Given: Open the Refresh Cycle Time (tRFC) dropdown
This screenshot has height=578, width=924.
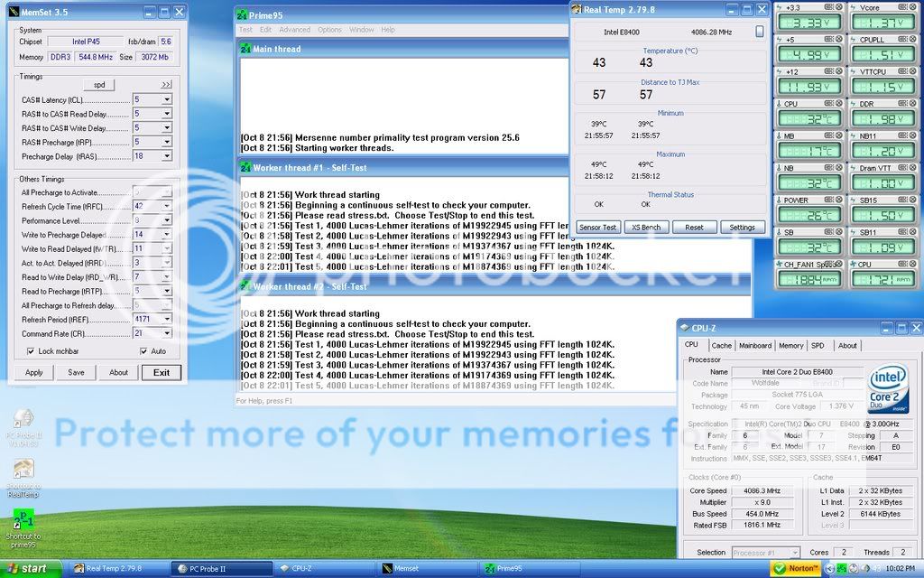Looking at the screenshot, I should coord(167,206).
